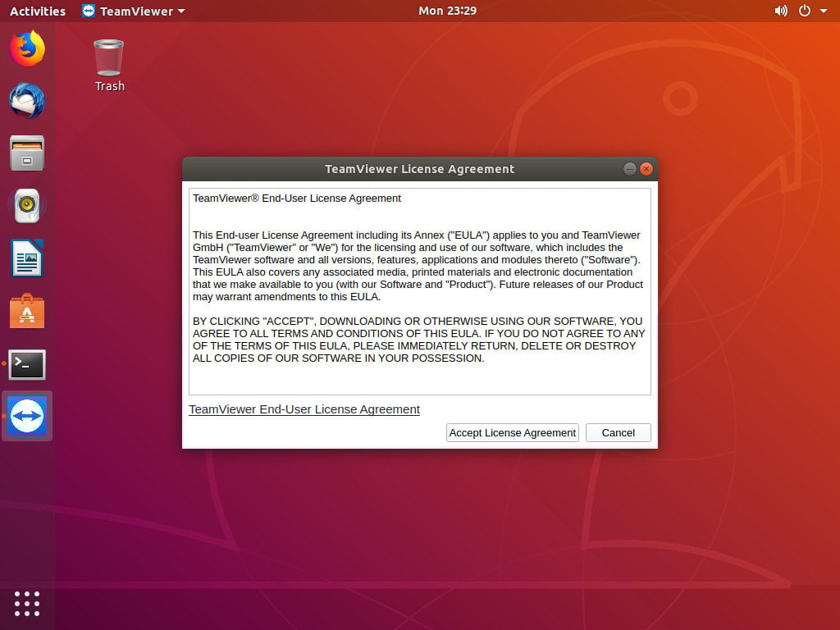Open Rhythmbox music player in the dock
The width and height of the screenshot is (840, 630).
(27, 206)
